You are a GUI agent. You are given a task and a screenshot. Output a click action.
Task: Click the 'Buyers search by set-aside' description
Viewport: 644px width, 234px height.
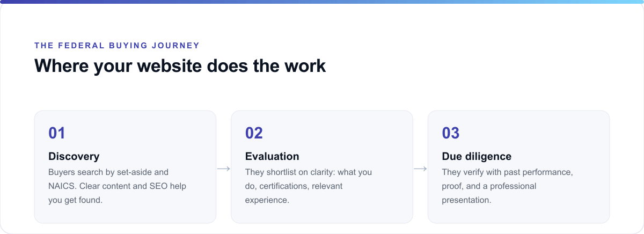pos(117,186)
